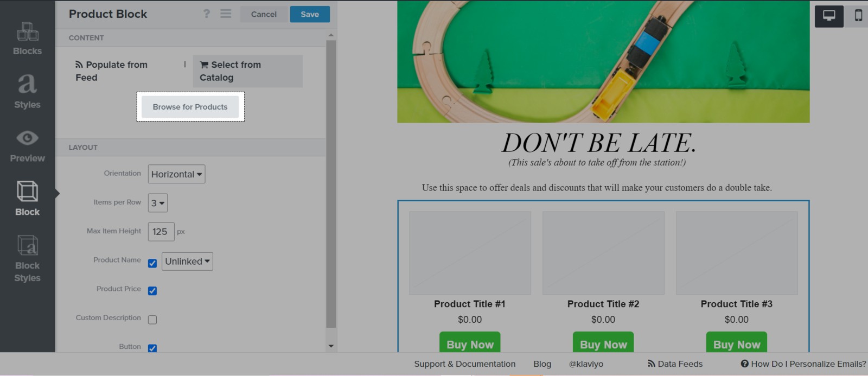Save the Product Block changes
868x376 pixels.
coord(309,14)
